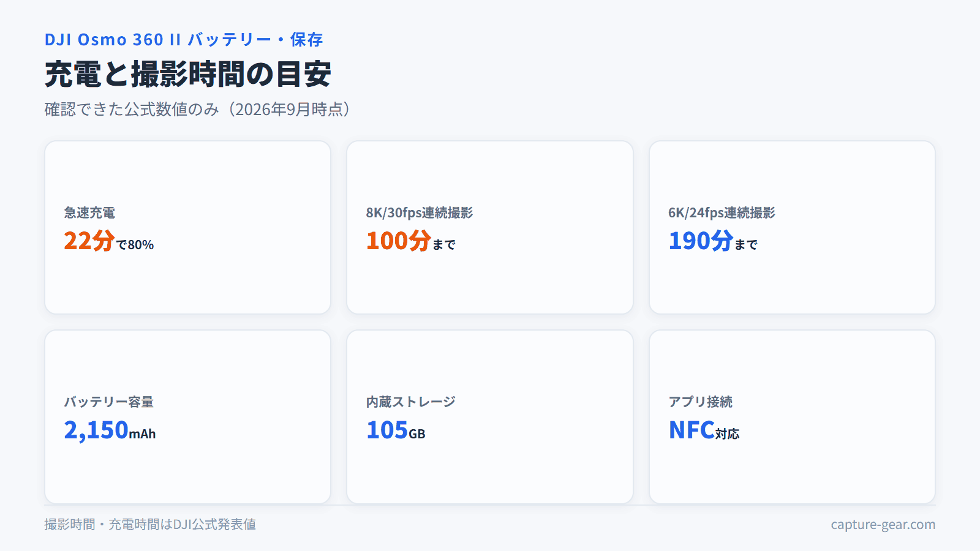Click the heading '充電と撮影時間の目安'
This screenshot has width=980, height=551.
(x=187, y=74)
